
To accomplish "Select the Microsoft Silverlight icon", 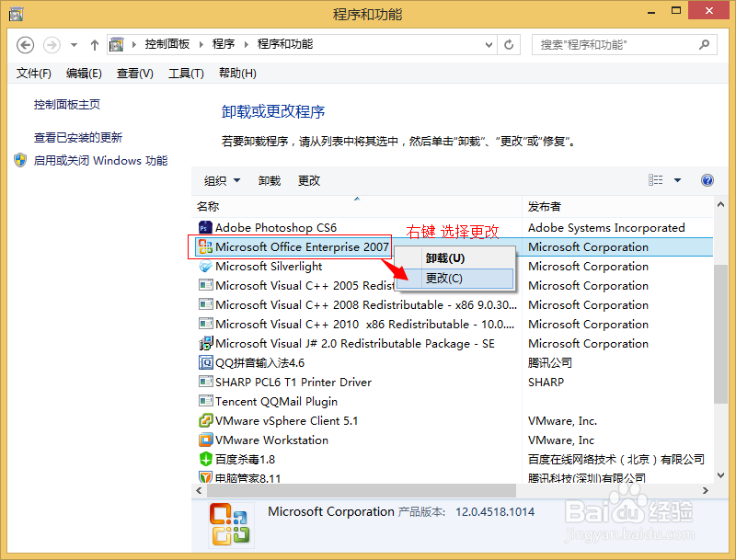I will 205,267.
